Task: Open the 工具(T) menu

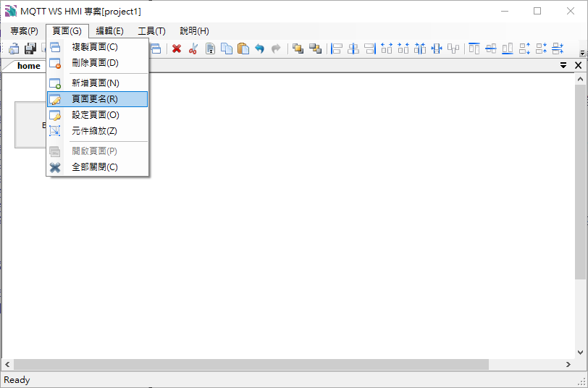Action: (x=151, y=31)
